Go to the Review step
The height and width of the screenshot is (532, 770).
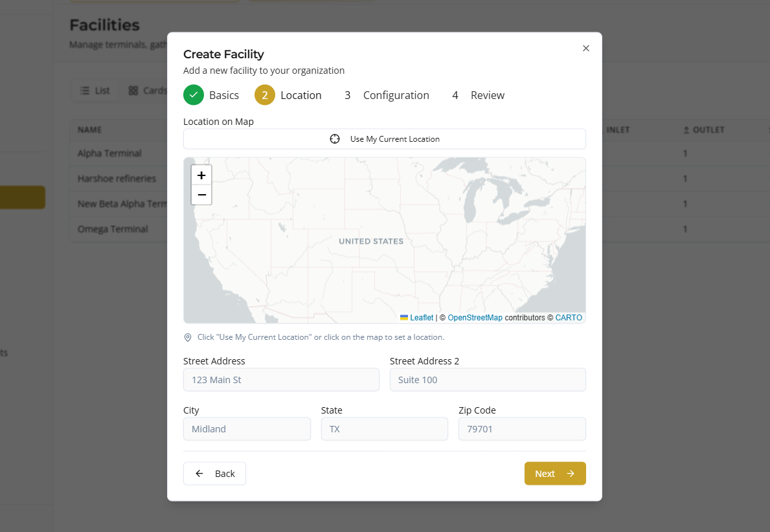[487, 95]
